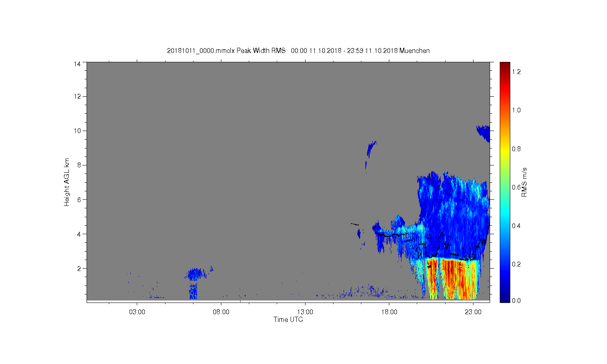Viewport: 607px width, 364px height.
Task: Click the height tick label '8'
Action: [79, 165]
